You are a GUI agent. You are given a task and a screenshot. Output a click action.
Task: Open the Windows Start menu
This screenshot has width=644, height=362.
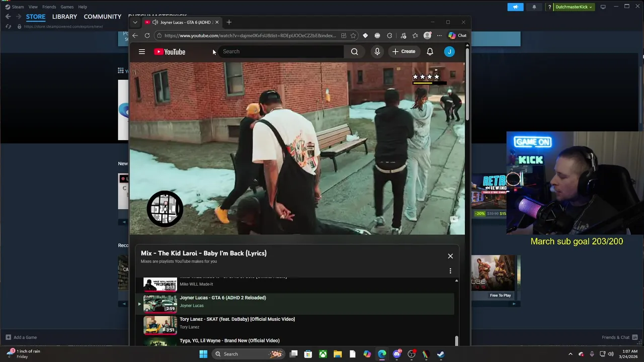203,354
